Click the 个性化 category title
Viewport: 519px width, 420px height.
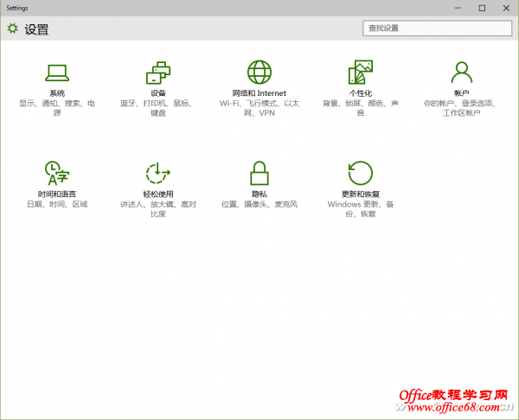361,93
